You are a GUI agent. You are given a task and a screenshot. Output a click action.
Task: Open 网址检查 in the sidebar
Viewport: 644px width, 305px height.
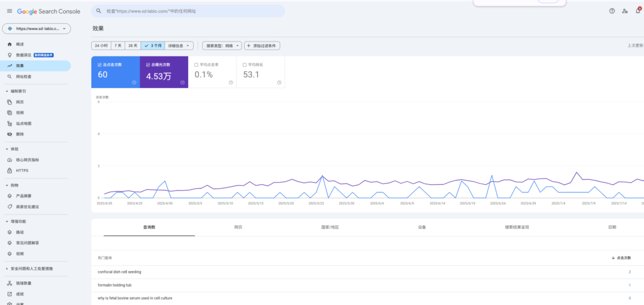[x=24, y=76]
